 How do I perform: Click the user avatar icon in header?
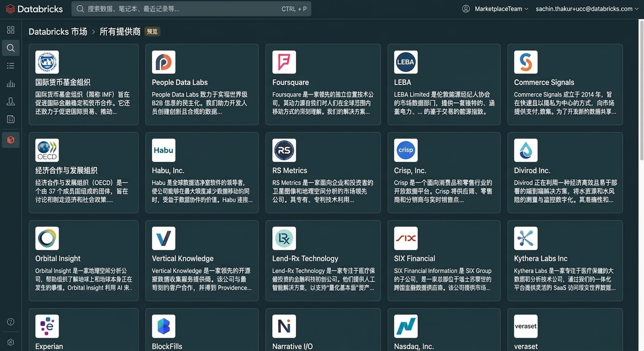tap(466, 9)
